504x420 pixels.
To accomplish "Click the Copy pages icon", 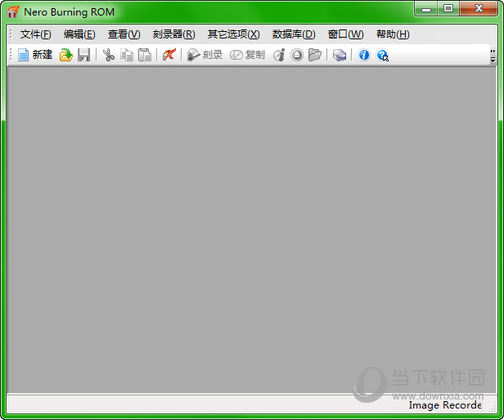I will tap(127, 55).
